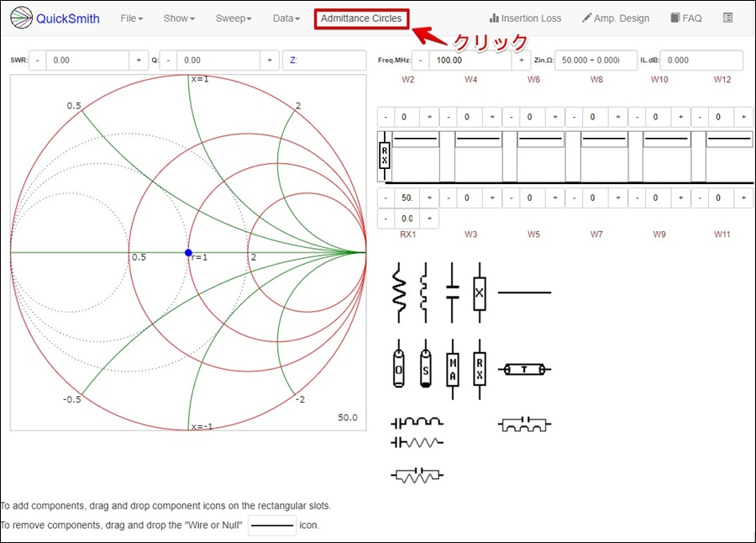This screenshot has width=756, height=543.
Task: Go to QuickSmith home link
Action: 68,18
